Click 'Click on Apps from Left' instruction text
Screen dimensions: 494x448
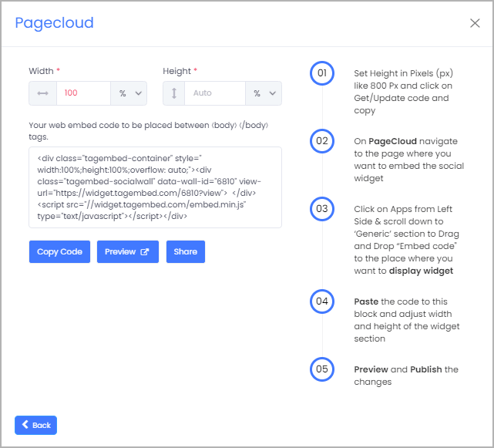coord(406,240)
